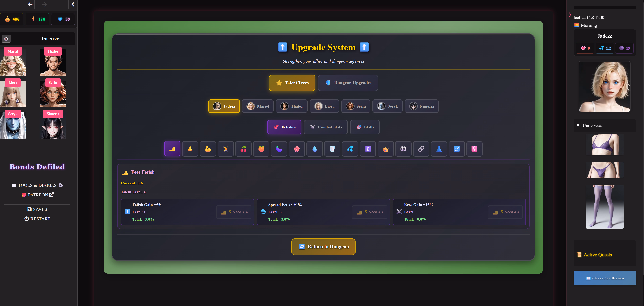Select the flexed bicep icon category
Viewport: 644px width, 306px height.
(208, 149)
